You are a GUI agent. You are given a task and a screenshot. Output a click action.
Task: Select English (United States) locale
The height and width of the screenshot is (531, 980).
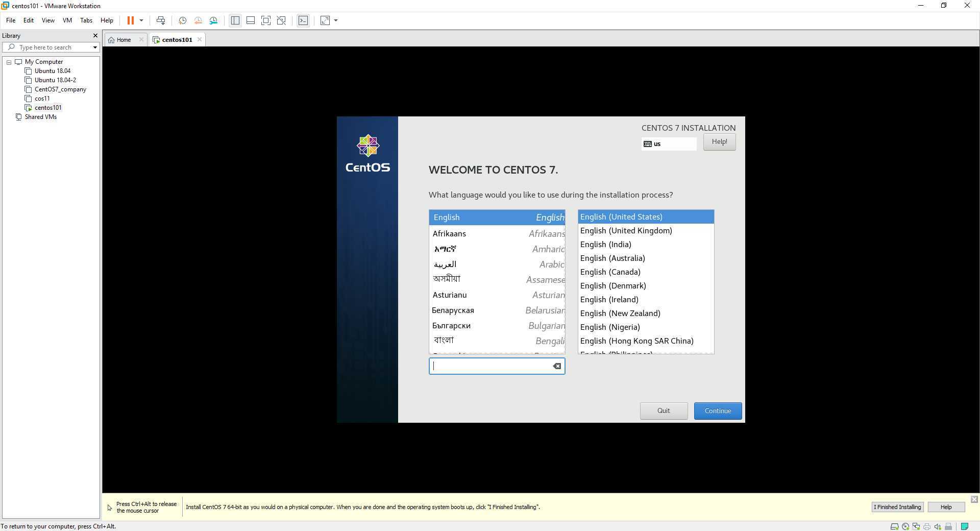[x=646, y=217]
